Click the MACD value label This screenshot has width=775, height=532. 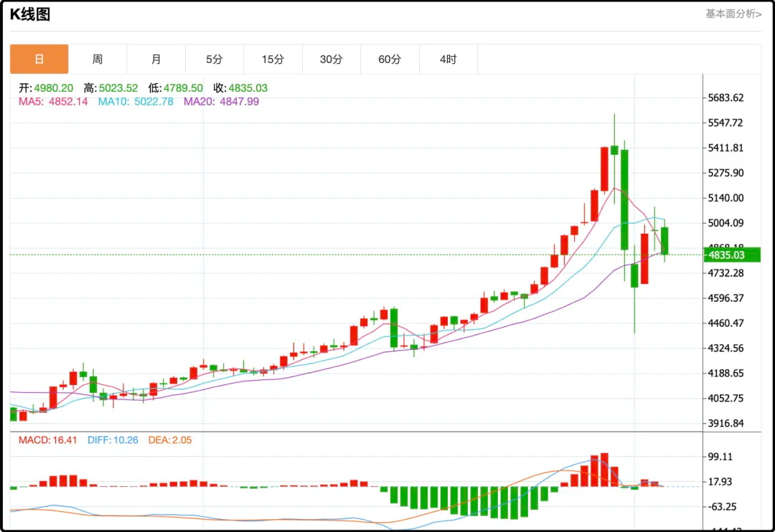(47, 440)
